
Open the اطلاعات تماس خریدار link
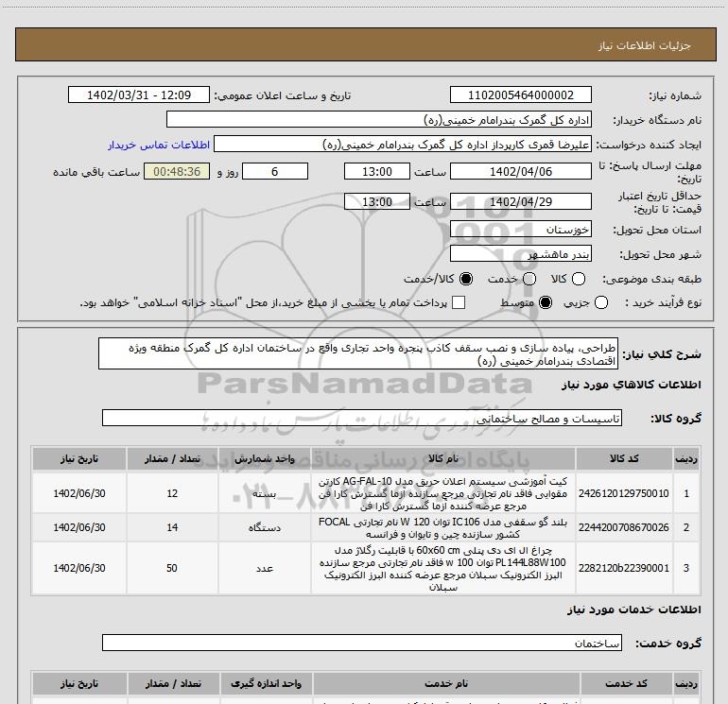click(x=159, y=145)
